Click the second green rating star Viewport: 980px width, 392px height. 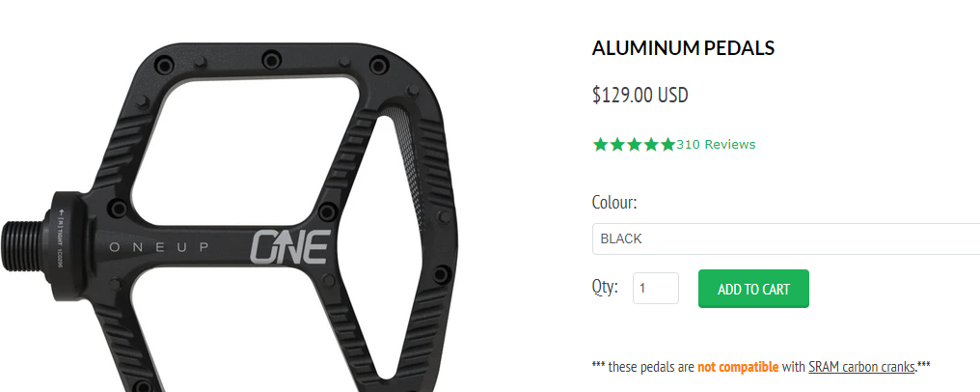pyautogui.click(x=617, y=145)
